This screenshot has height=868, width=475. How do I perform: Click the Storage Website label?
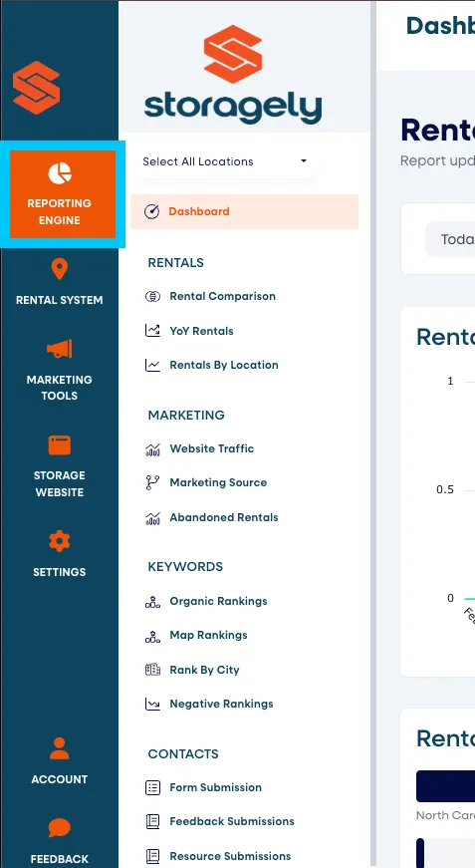pyautogui.click(x=59, y=483)
